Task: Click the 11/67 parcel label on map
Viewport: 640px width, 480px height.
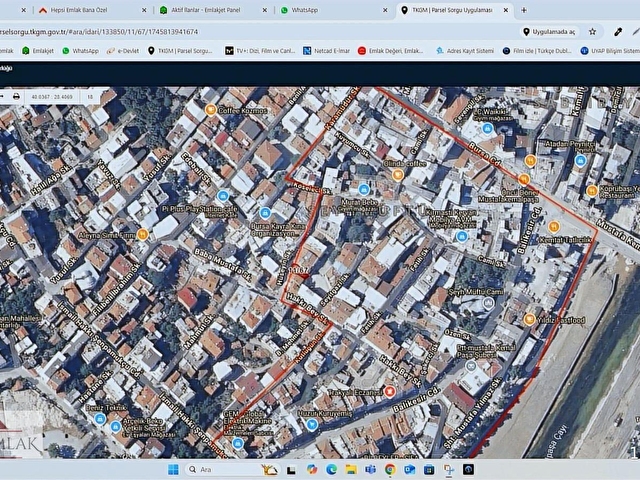Action: tap(298, 270)
